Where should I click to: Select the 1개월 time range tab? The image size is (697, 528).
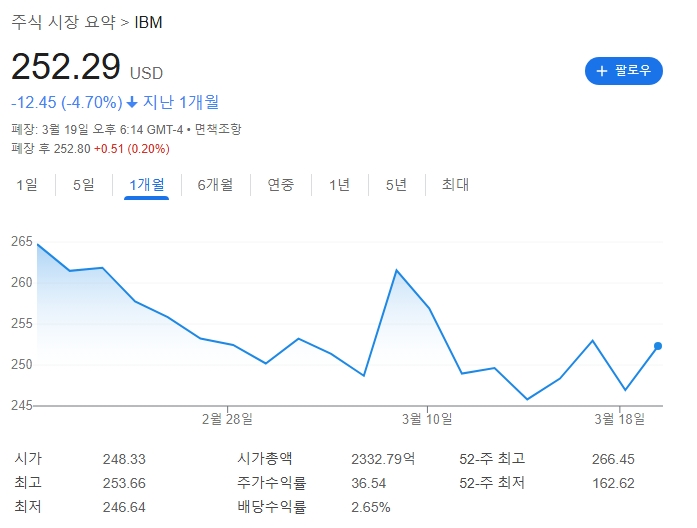pyautogui.click(x=146, y=184)
